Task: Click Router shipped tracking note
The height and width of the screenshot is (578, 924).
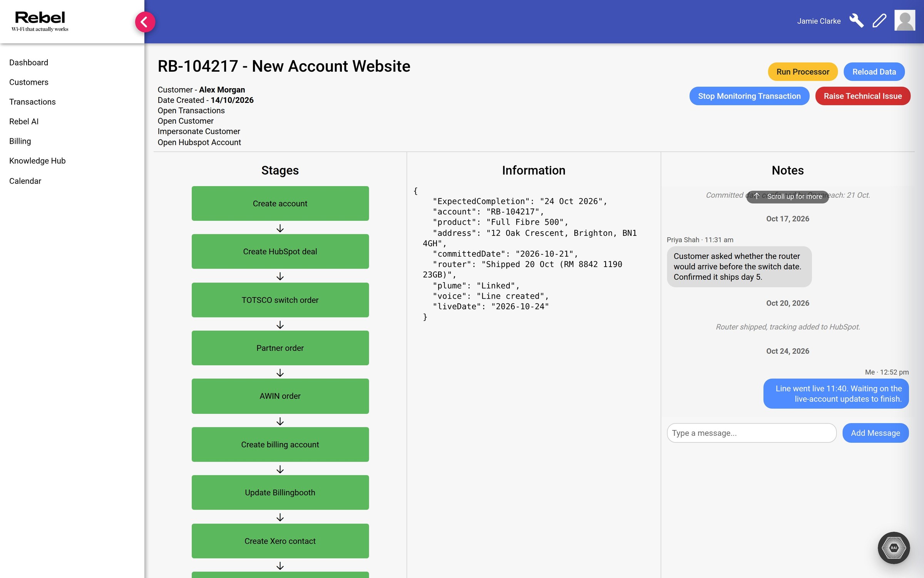Action: (x=788, y=327)
